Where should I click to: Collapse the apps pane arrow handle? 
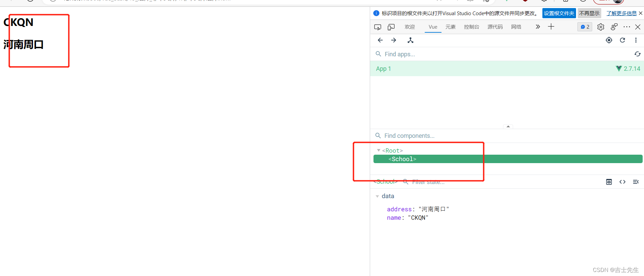508,127
